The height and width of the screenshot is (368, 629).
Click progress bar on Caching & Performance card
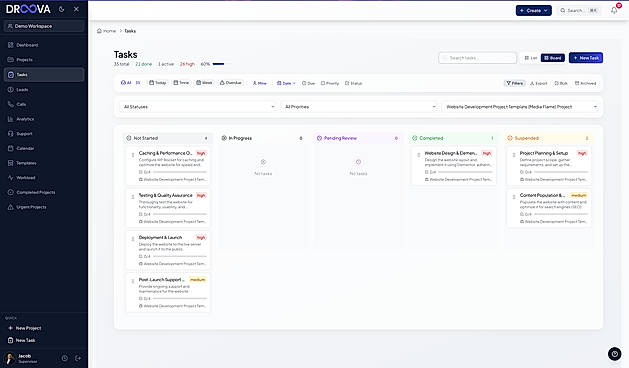pos(180,172)
